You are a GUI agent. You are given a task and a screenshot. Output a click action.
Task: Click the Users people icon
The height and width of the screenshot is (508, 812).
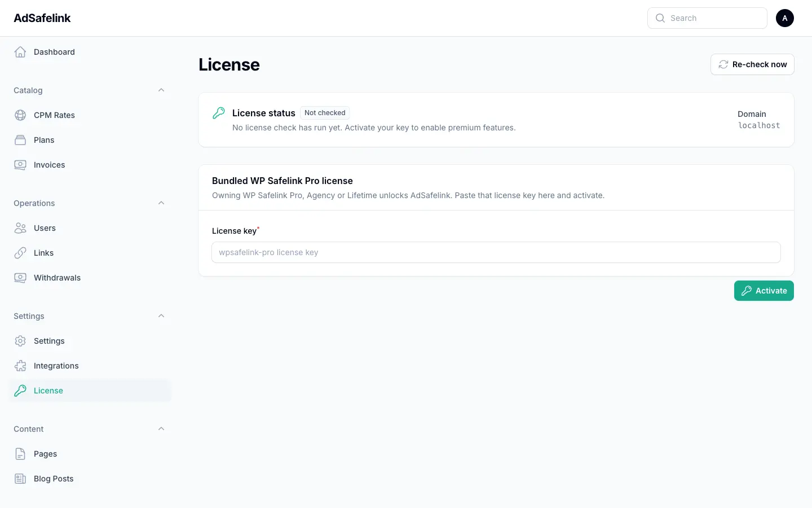coord(20,228)
